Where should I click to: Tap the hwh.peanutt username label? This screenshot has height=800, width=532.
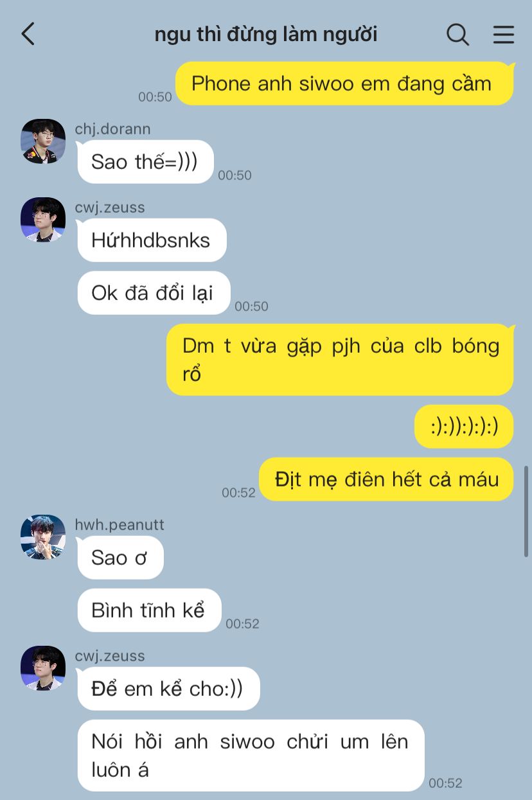[120, 525]
